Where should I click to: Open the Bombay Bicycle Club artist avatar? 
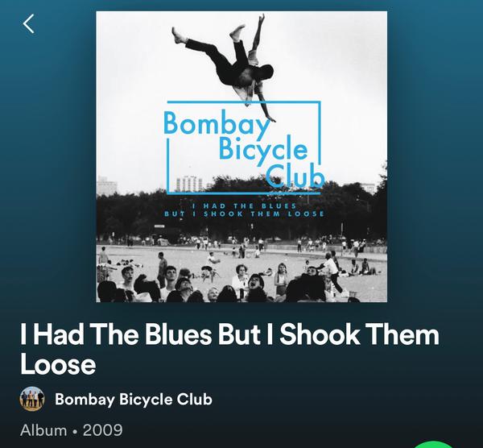32,399
